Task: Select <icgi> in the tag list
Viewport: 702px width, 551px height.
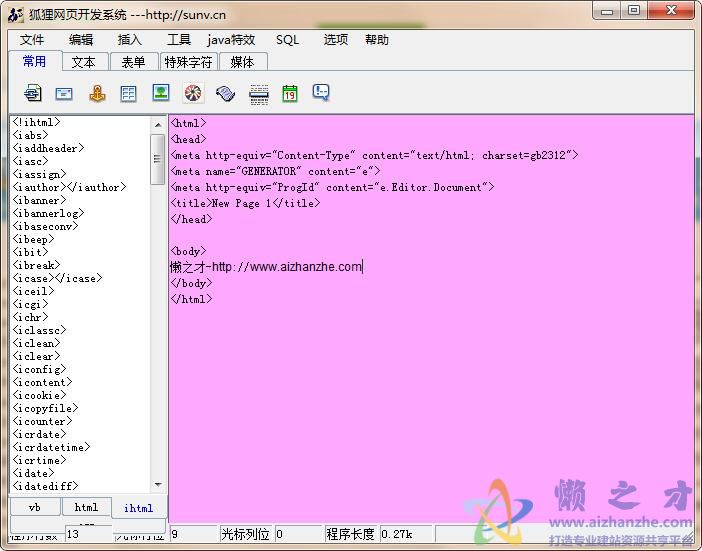Action: pos(30,304)
